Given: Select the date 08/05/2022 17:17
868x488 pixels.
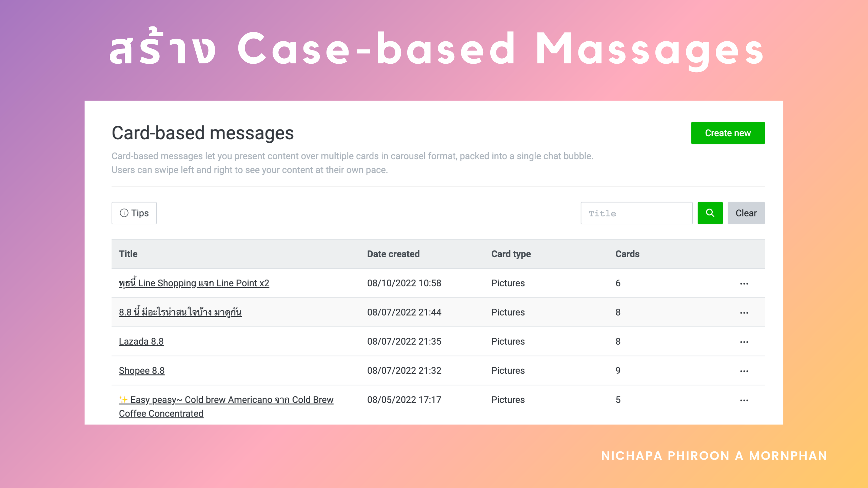Looking at the screenshot, I should [x=404, y=400].
